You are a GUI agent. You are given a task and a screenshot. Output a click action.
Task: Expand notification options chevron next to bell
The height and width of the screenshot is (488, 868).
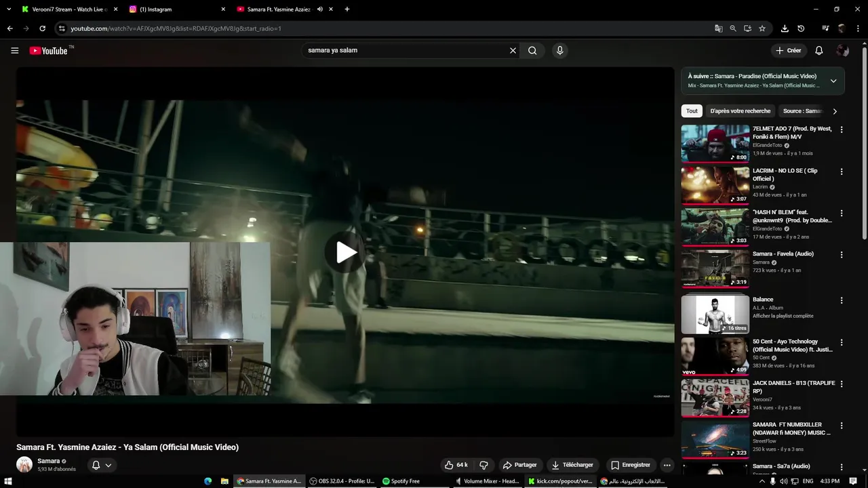point(108,465)
